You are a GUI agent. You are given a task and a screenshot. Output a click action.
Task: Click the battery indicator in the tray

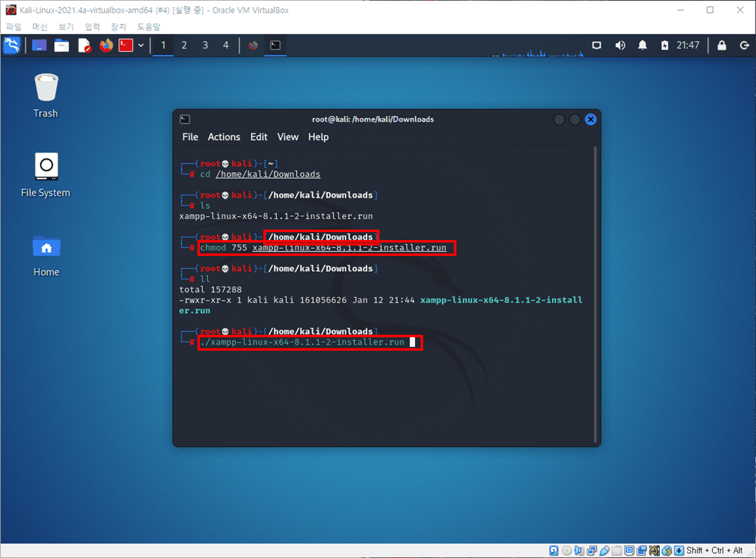664,45
